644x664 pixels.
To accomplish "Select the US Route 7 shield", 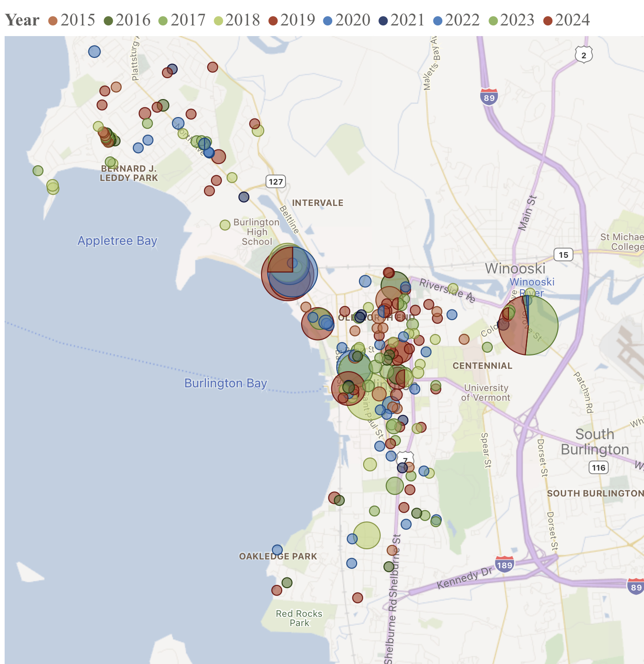I will pyautogui.click(x=405, y=460).
